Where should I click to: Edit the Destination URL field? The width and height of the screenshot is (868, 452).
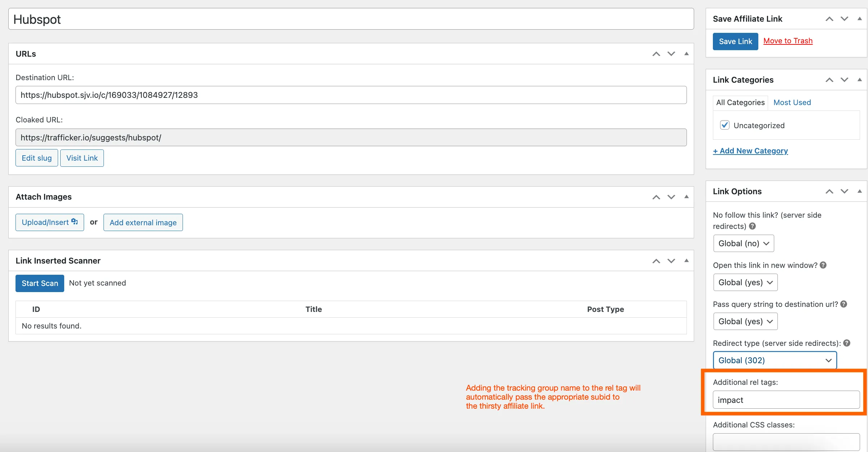pos(351,95)
